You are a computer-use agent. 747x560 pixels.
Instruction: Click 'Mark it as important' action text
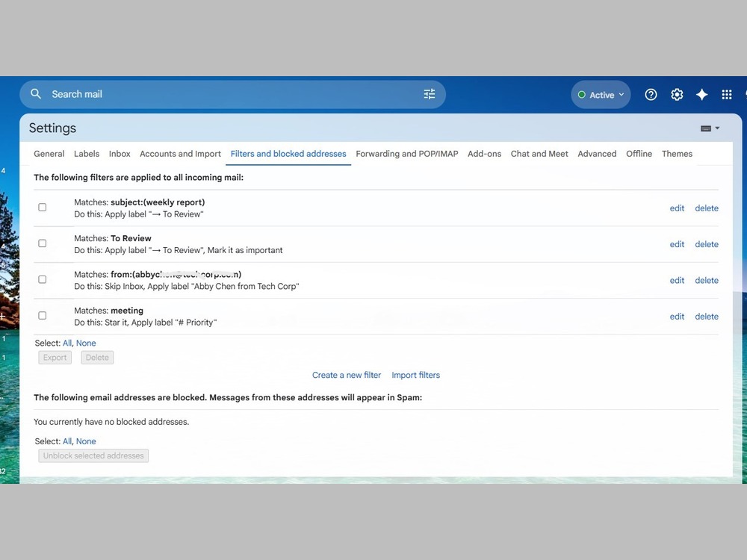click(245, 250)
